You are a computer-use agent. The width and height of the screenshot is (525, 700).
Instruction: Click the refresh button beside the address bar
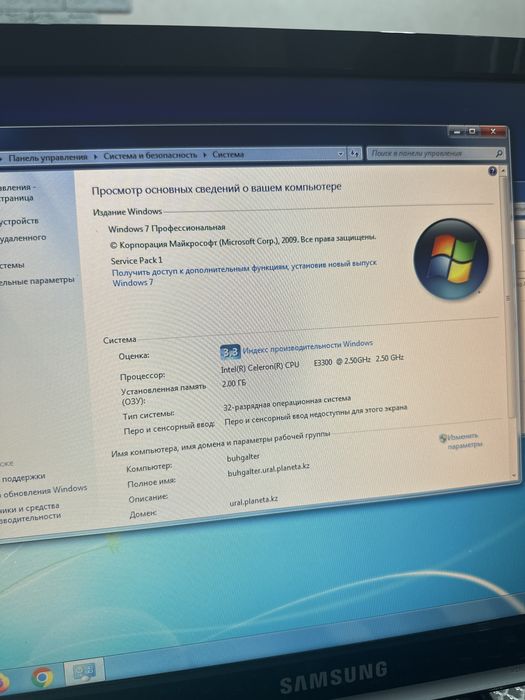pos(354,154)
